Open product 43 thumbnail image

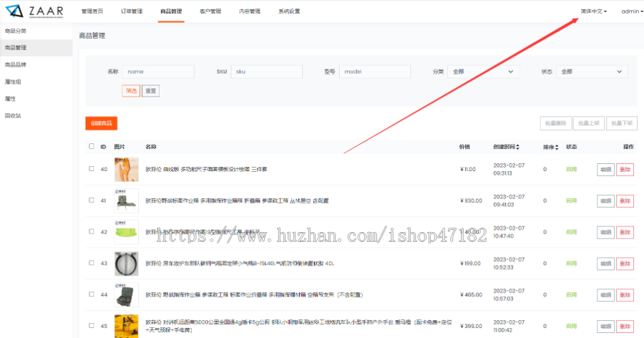tap(127, 263)
